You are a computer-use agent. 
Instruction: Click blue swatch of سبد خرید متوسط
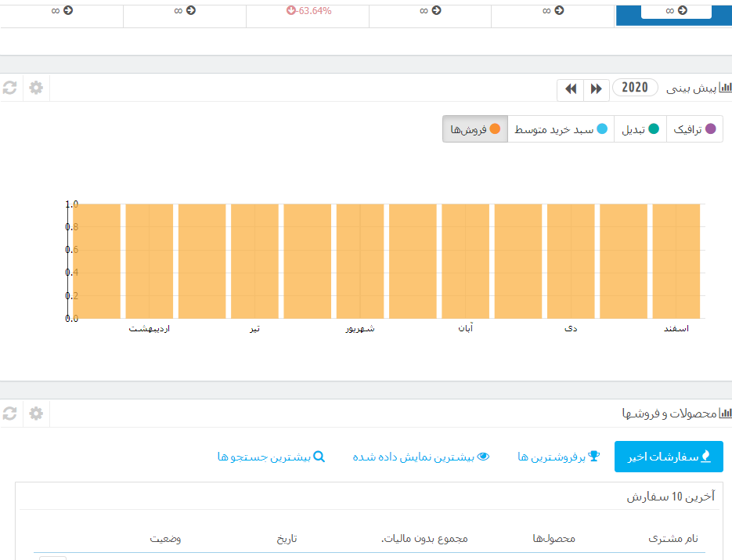(x=602, y=129)
